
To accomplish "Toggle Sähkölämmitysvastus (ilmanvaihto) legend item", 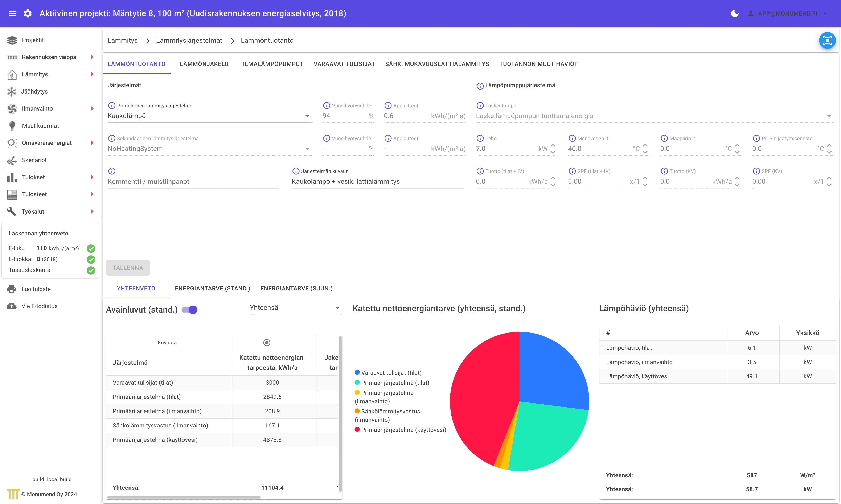I will click(x=387, y=416).
